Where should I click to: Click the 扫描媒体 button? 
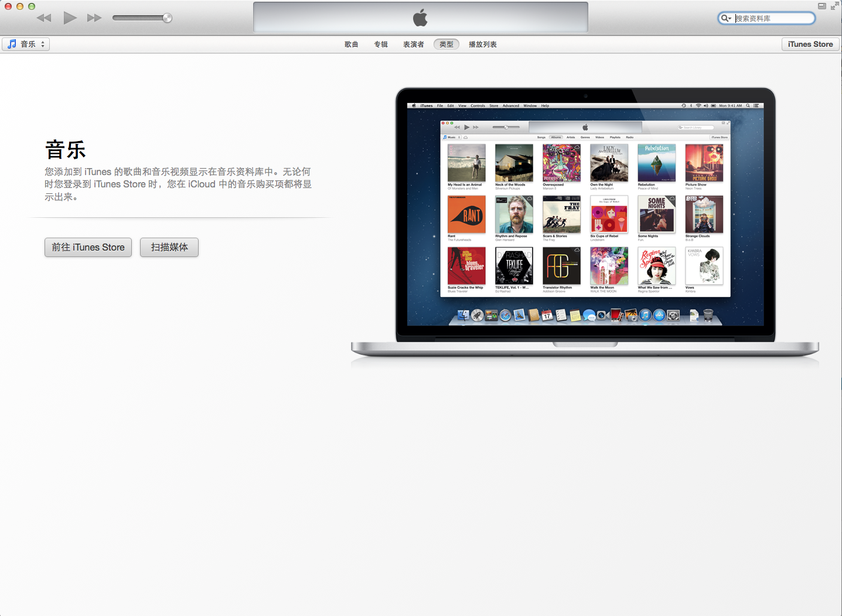(169, 247)
